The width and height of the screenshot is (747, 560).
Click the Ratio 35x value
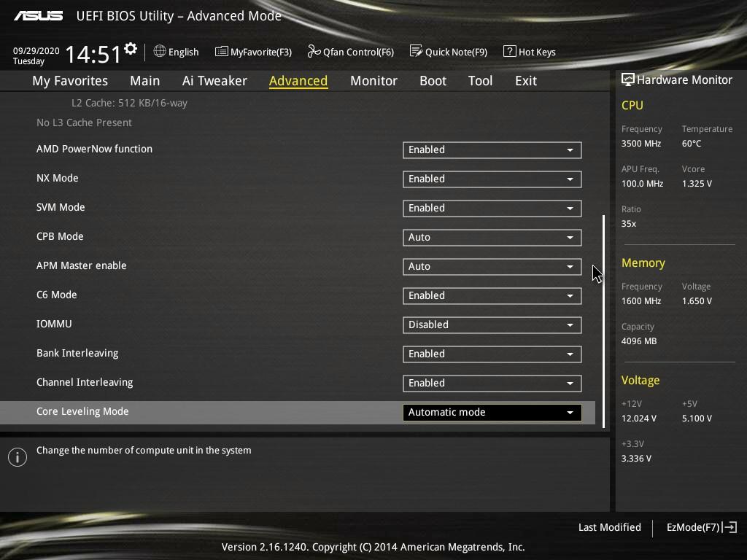(628, 224)
